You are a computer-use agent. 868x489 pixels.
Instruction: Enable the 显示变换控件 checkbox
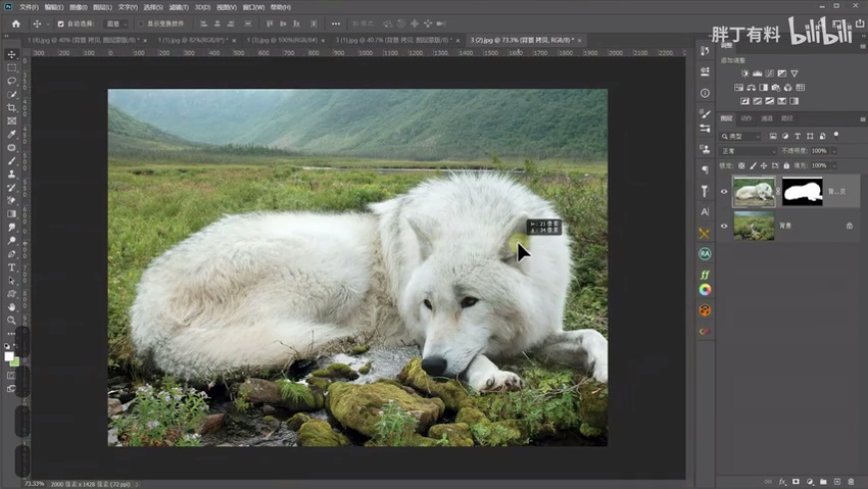point(141,23)
